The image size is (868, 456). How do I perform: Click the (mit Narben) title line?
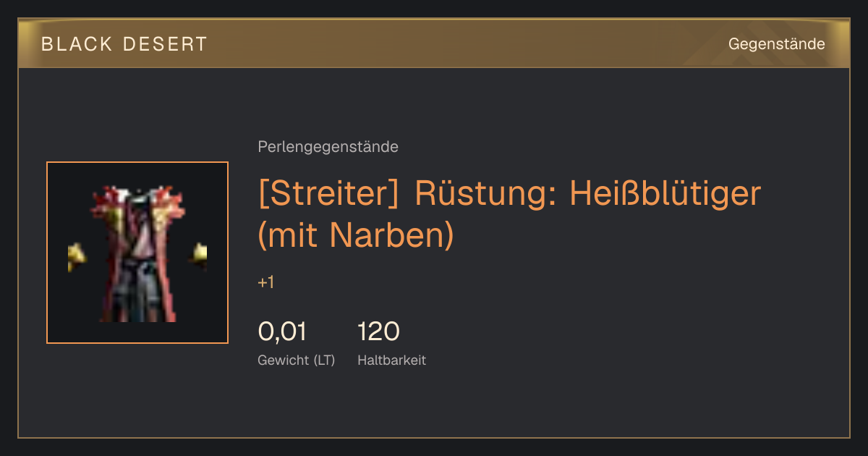point(356,235)
